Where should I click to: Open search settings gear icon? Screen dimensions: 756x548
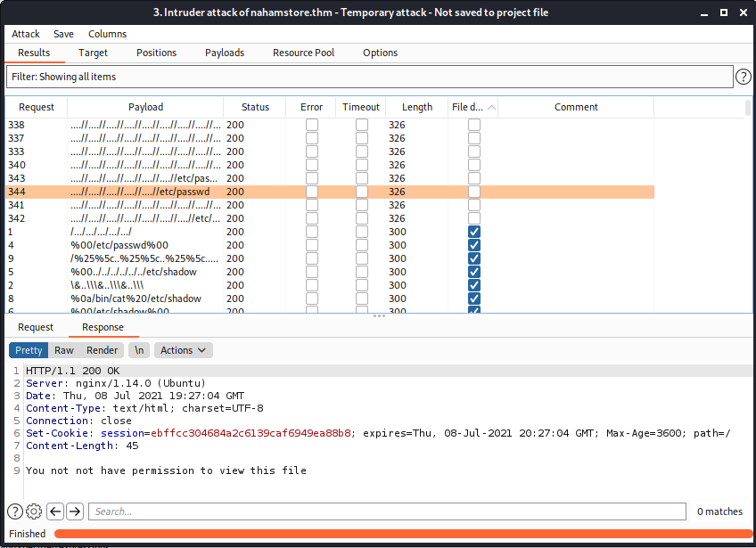point(34,511)
